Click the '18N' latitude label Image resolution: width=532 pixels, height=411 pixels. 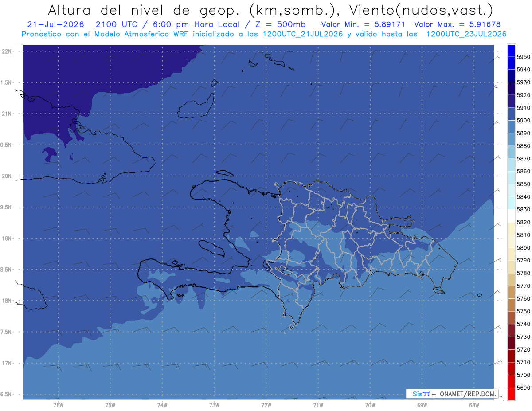(6, 301)
